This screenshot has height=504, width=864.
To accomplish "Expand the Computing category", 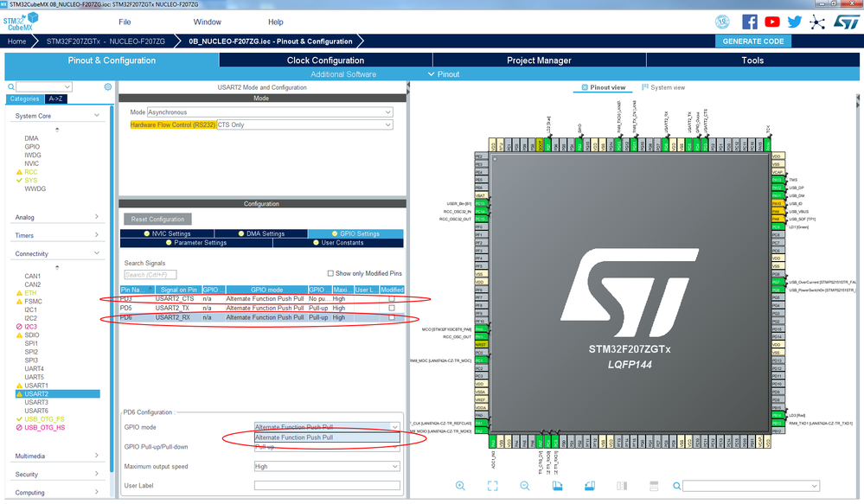I will (97, 491).
